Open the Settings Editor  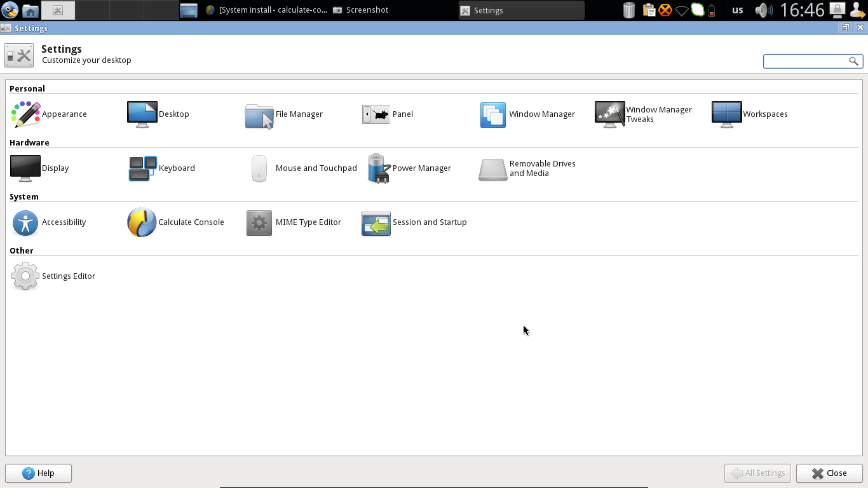pyautogui.click(x=54, y=276)
